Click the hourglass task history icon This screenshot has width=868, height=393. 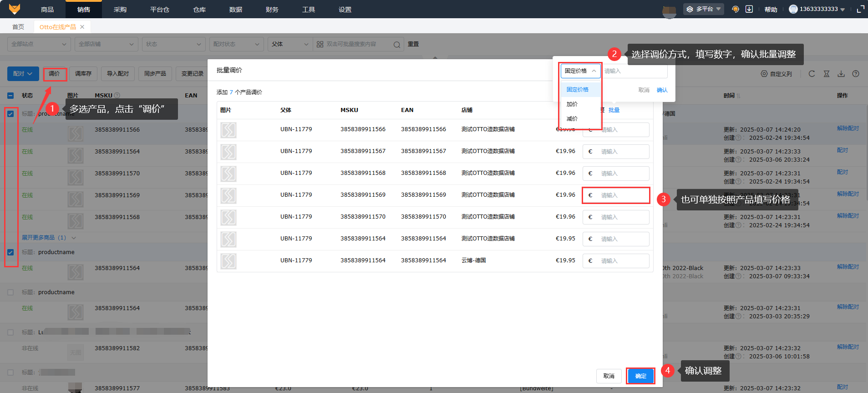point(827,74)
